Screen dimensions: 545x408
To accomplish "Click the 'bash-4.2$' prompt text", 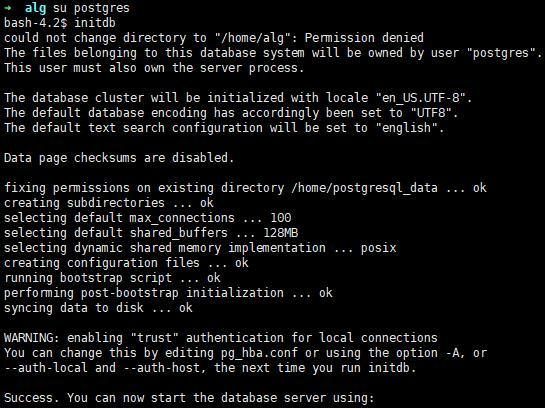I will [x=35, y=23].
